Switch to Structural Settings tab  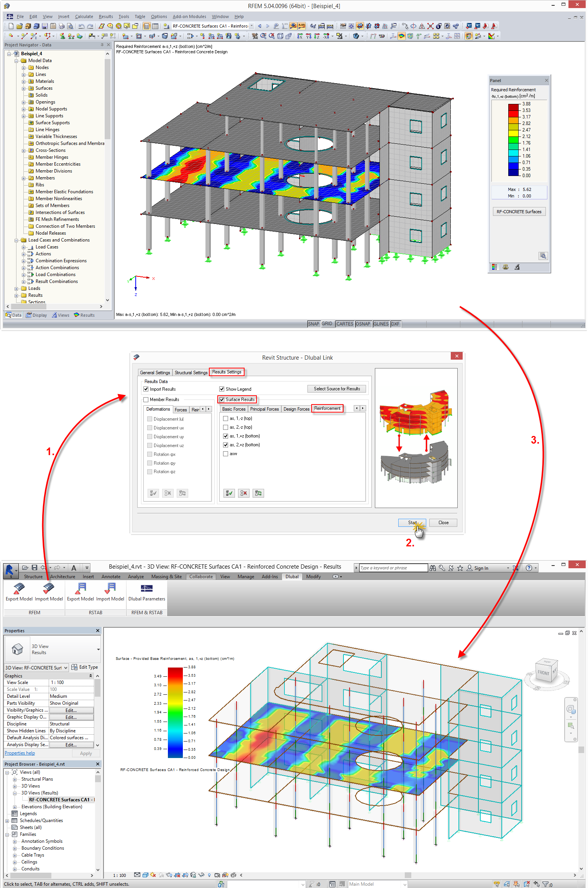tap(191, 372)
